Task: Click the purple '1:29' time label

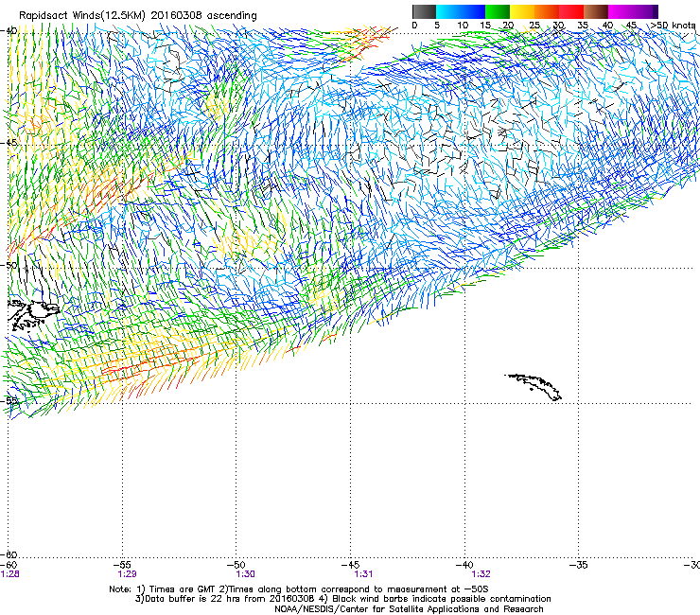Action: [127, 574]
